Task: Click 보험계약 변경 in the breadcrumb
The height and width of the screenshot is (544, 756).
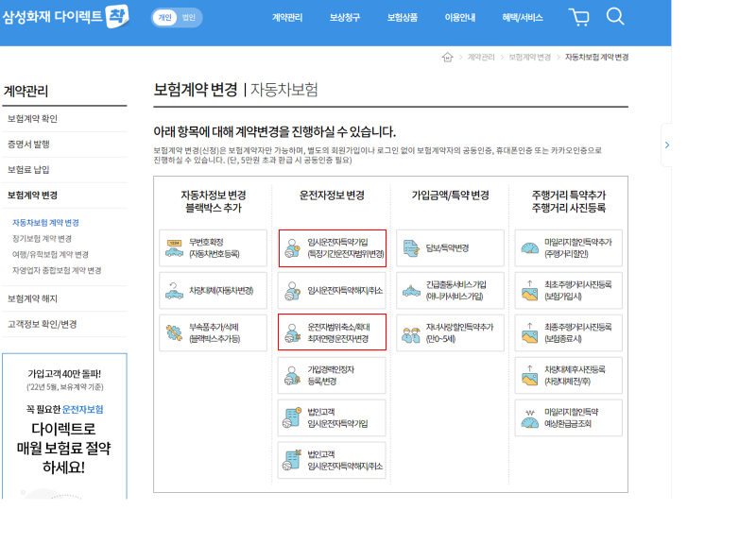Action: [x=529, y=58]
